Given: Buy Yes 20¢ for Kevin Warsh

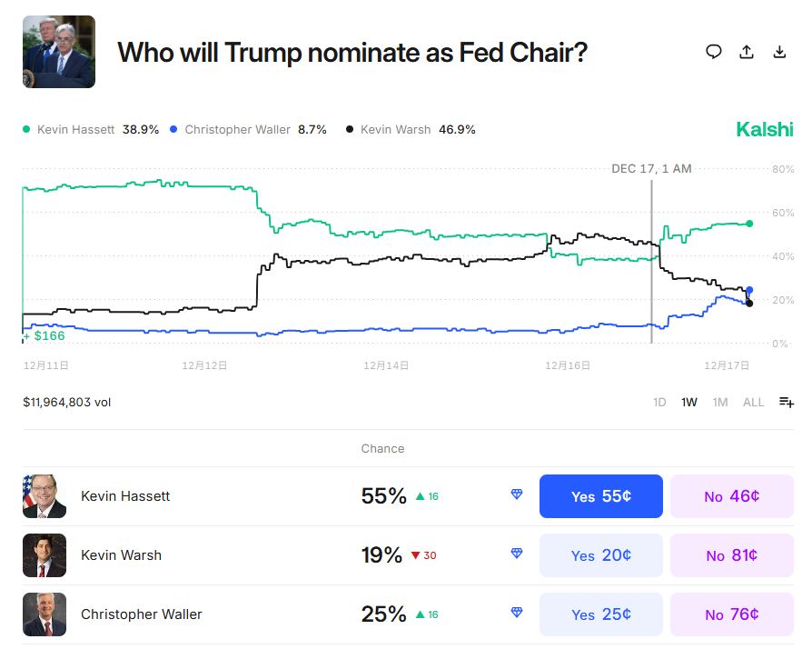Looking at the screenshot, I should (x=600, y=555).
